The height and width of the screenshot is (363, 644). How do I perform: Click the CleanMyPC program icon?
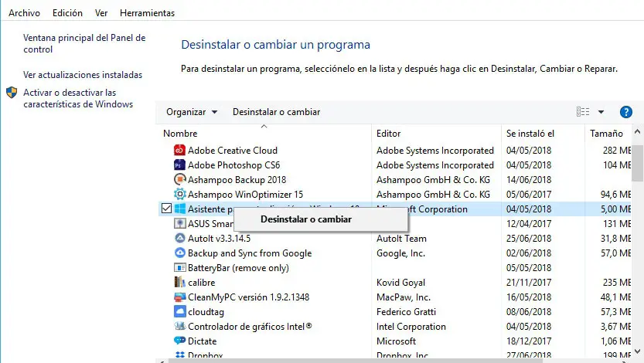point(179,297)
